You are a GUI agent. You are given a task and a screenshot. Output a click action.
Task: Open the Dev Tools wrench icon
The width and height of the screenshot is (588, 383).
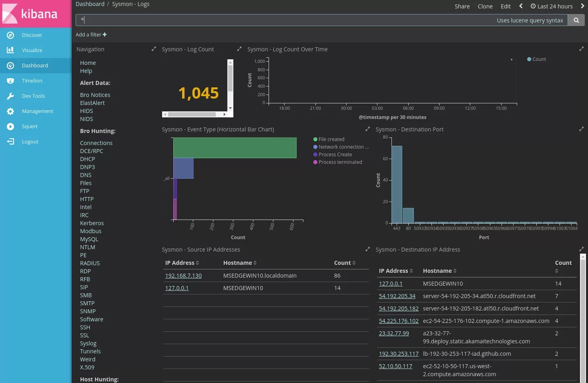click(x=10, y=96)
